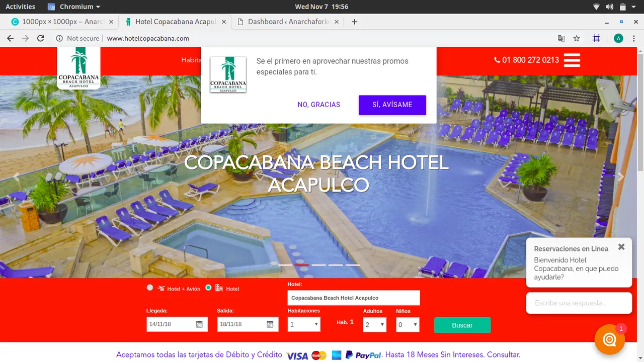
Task: Call the 01 800 272 0213 phone link
Action: tap(527, 60)
